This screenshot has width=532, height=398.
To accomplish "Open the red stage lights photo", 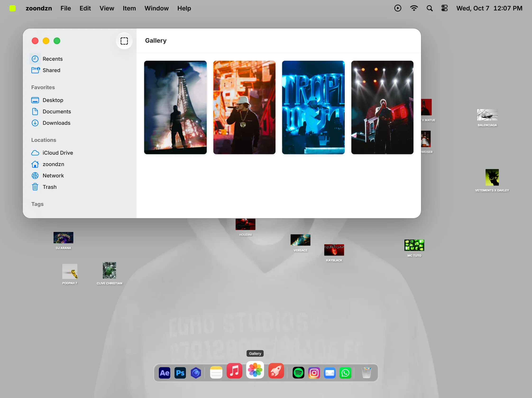I will pyautogui.click(x=382, y=107).
